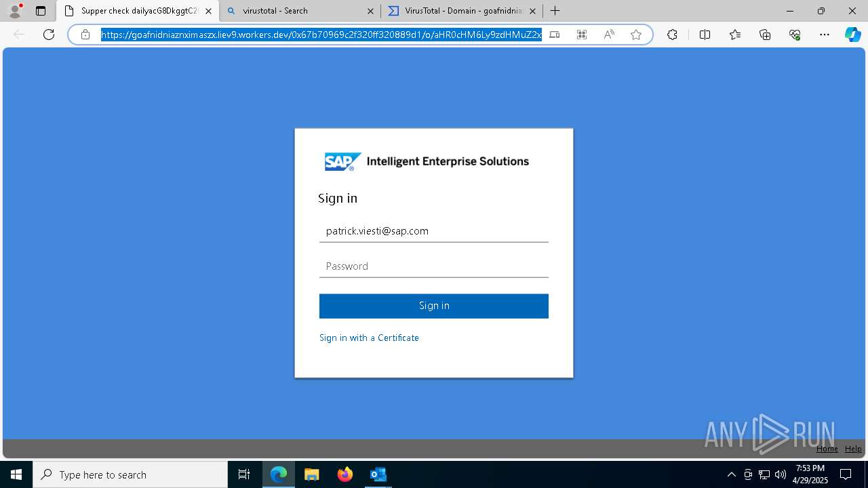868x488 pixels.
Task: Open Collections panel
Action: [x=765, y=35]
